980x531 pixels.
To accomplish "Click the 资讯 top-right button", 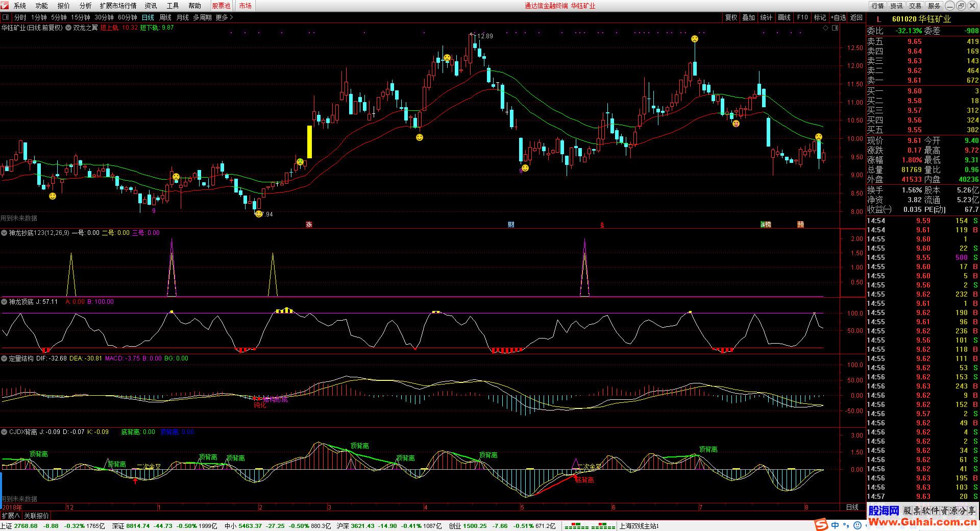I will click(896, 6).
